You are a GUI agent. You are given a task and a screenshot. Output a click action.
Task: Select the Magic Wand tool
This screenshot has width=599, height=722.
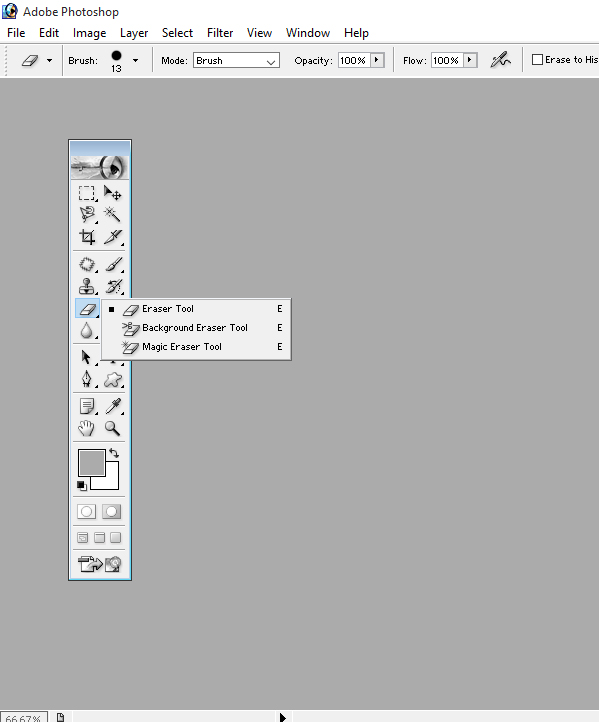click(x=112, y=214)
